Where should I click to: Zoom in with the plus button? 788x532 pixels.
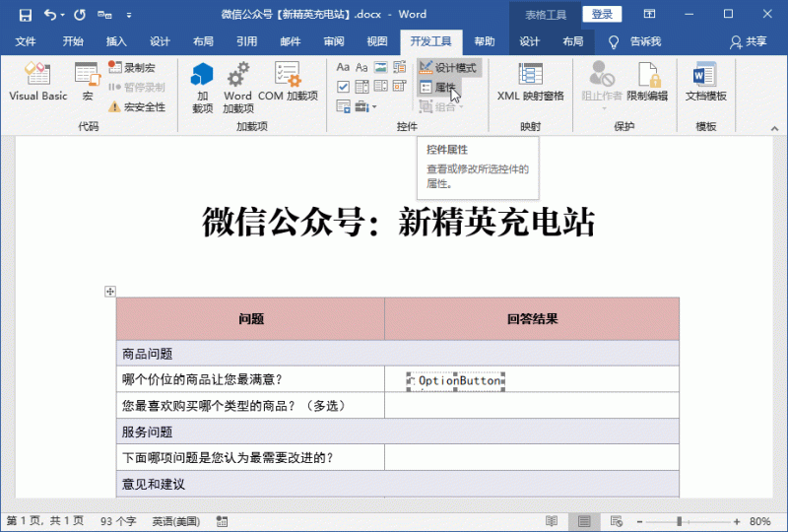(737, 522)
